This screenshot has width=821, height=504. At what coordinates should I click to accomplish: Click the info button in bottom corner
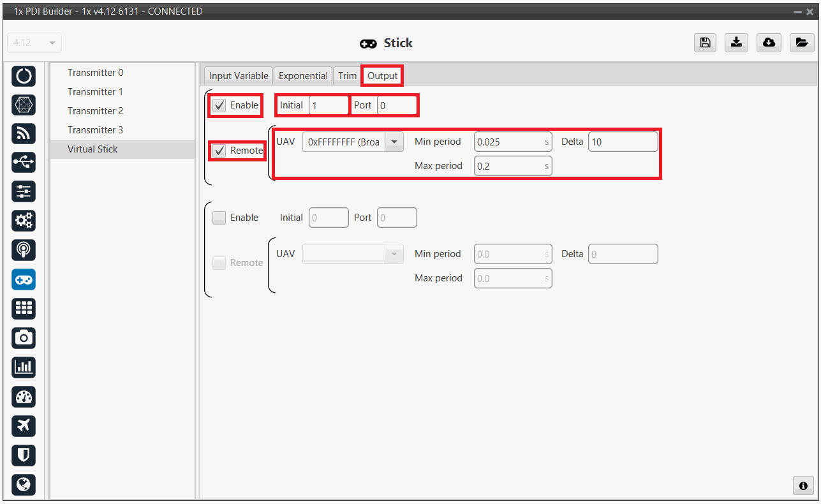tap(803, 485)
